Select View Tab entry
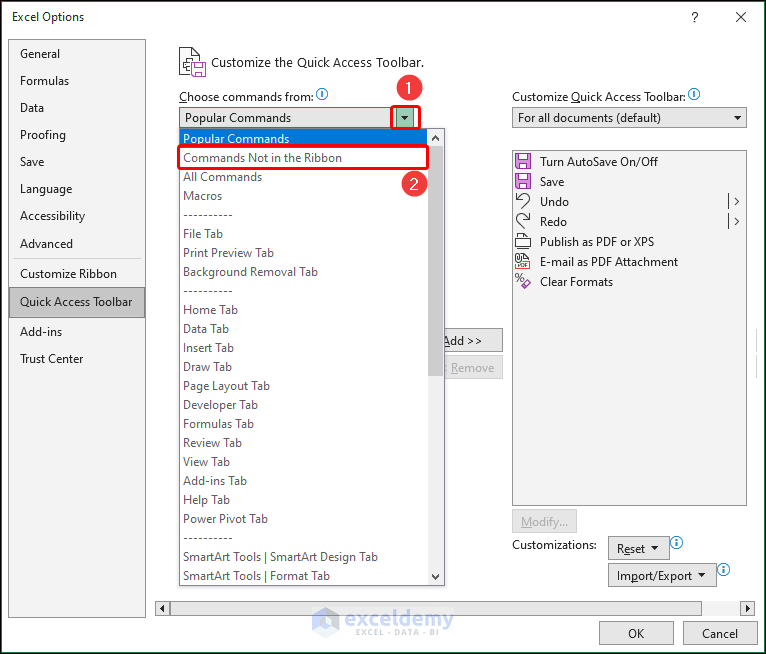The image size is (766, 654). 303,463
